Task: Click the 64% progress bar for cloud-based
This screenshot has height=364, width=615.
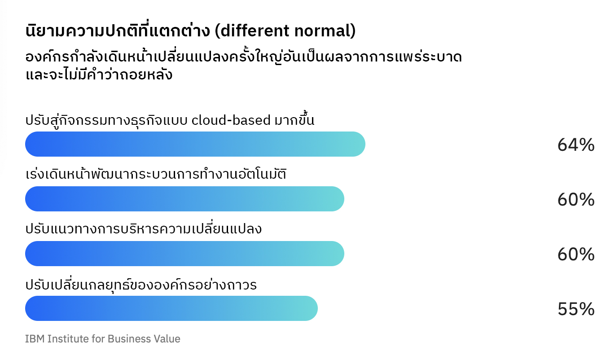Action: pyautogui.click(x=195, y=144)
